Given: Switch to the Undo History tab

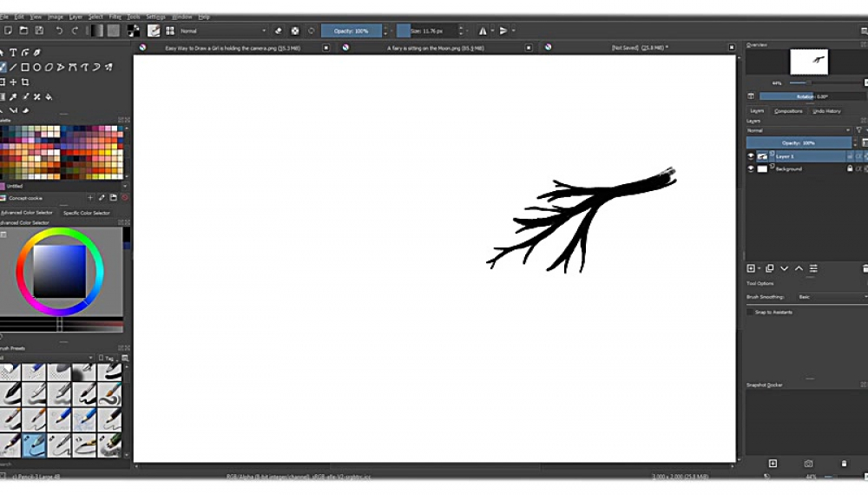Looking at the screenshot, I should [x=826, y=111].
